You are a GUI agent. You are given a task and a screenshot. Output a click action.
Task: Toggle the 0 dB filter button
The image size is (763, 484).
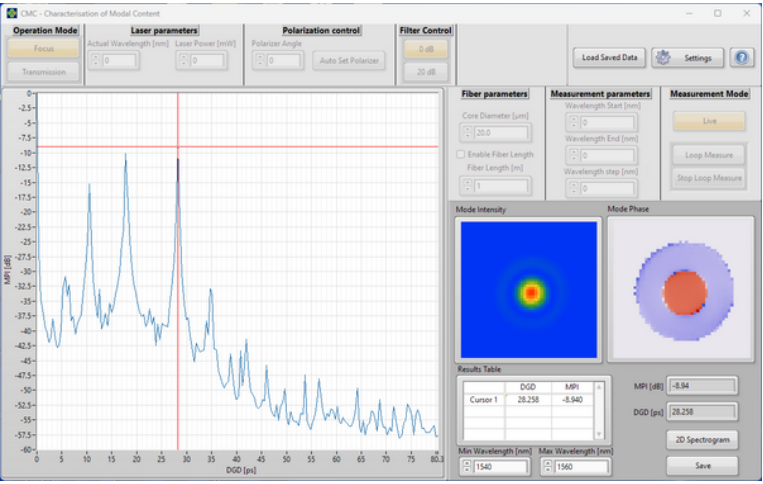point(425,49)
